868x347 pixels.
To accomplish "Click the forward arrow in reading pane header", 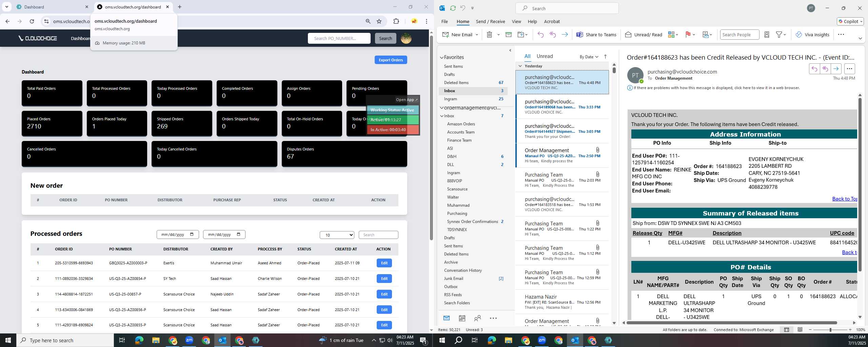I will click(836, 69).
